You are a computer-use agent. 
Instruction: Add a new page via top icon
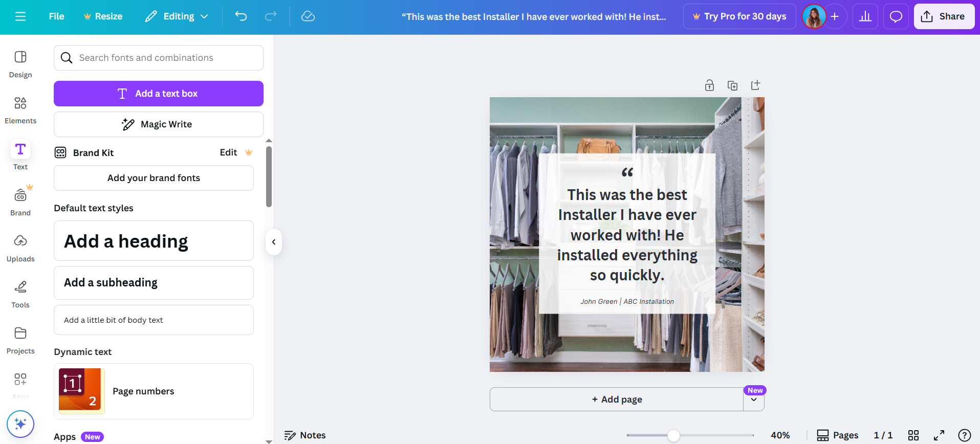tap(755, 85)
